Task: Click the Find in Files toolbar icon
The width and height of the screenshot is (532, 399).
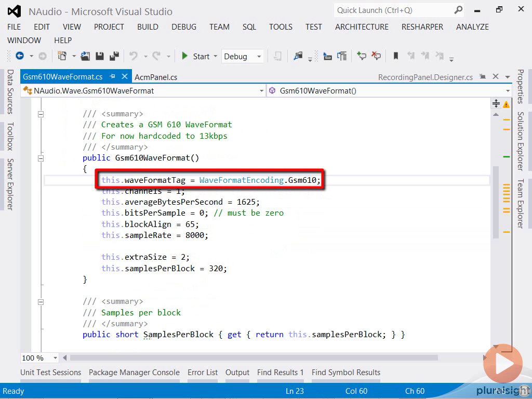Action: point(298,56)
